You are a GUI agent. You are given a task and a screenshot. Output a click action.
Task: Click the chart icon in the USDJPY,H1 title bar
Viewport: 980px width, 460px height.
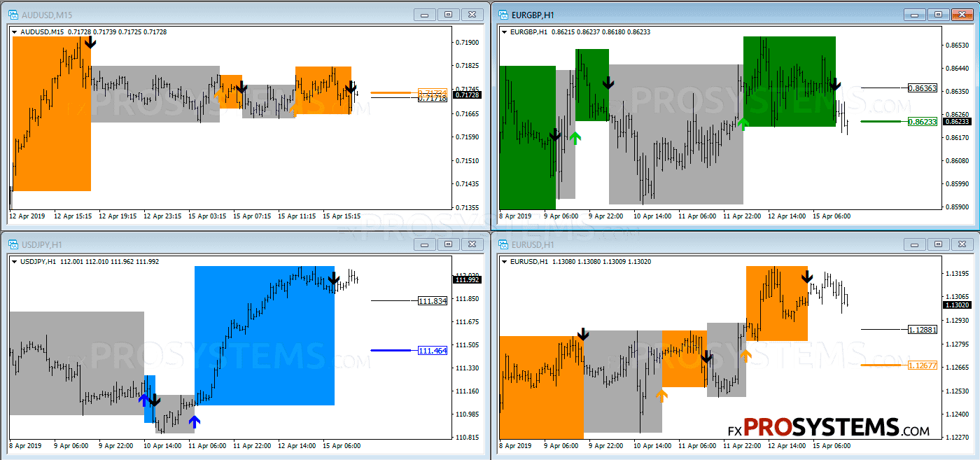13,244
